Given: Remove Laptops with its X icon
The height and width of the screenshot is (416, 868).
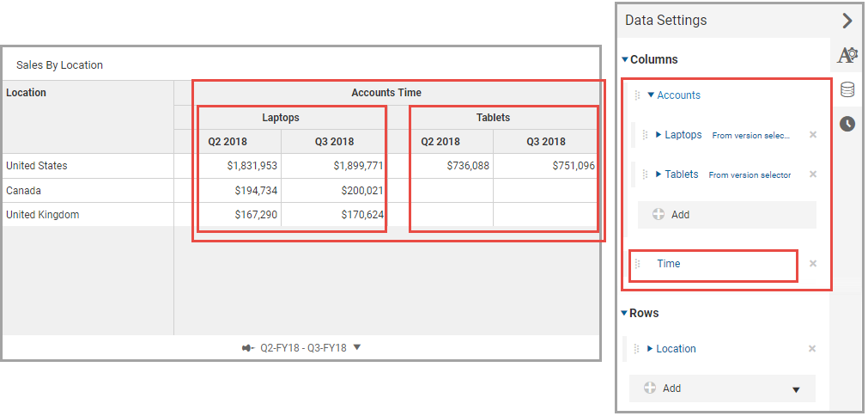Looking at the screenshot, I should click(x=813, y=135).
